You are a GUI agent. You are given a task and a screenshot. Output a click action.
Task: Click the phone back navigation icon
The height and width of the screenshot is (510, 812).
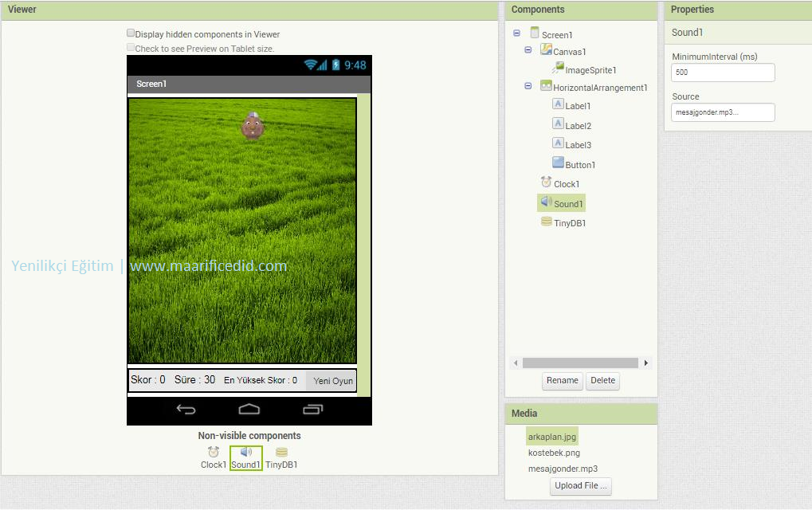(x=186, y=410)
